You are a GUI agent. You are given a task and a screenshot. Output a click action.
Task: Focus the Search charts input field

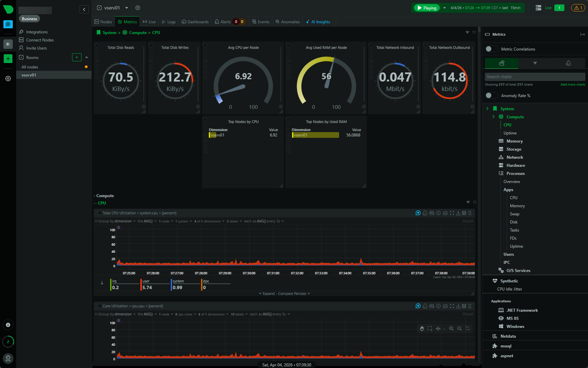click(x=535, y=77)
